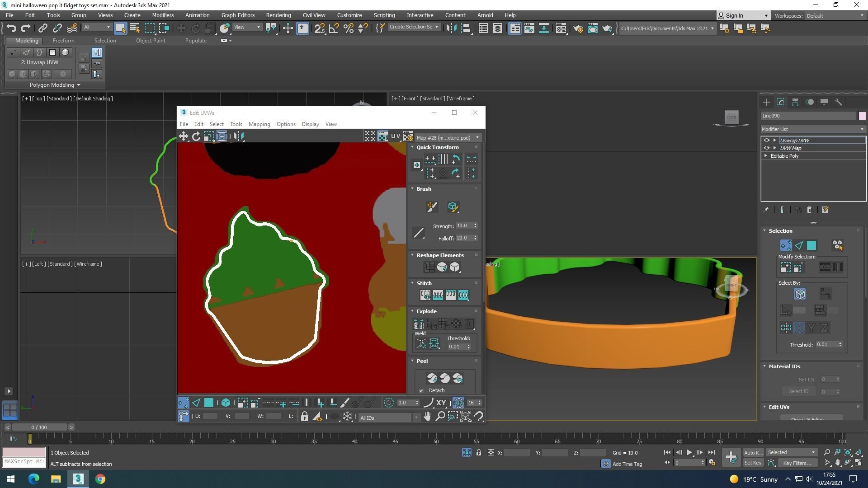Click the Set Key button

(x=753, y=463)
